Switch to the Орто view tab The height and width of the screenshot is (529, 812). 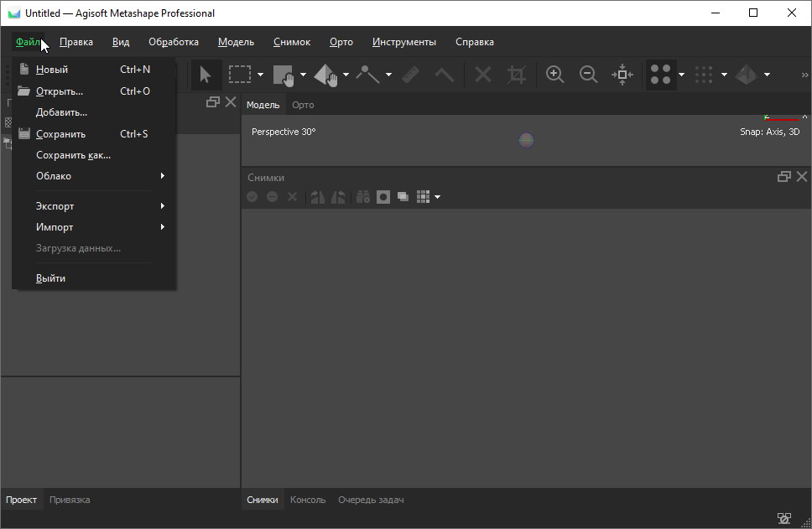coord(303,105)
